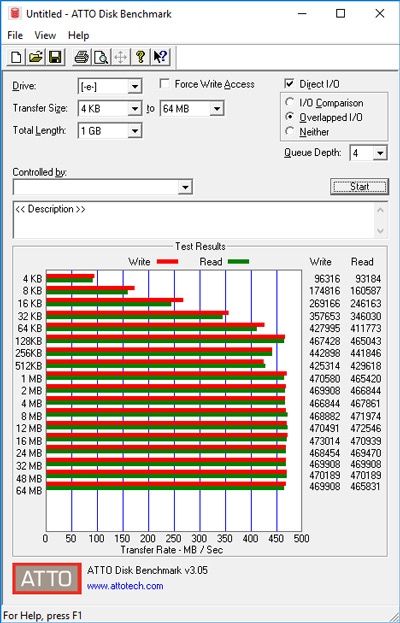Expand the Drive dropdown
The height and width of the screenshot is (623, 400).
pos(135,86)
